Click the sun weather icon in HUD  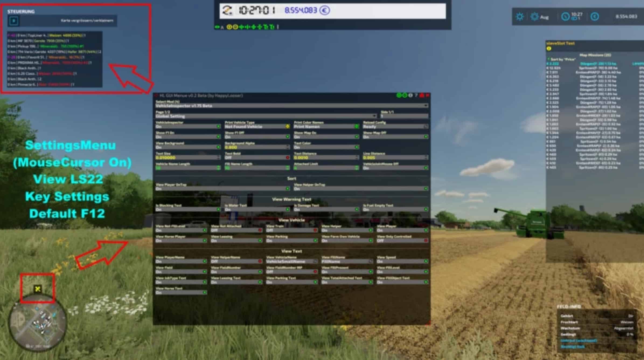coord(520,17)
